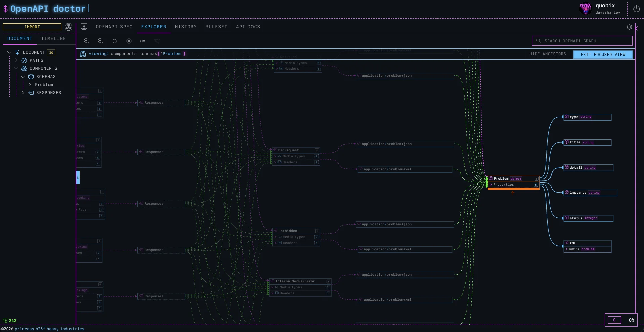644x332 pixels.
Task: Click the user profile icon before OpenAPI Spec
Action: click(84, 27)
